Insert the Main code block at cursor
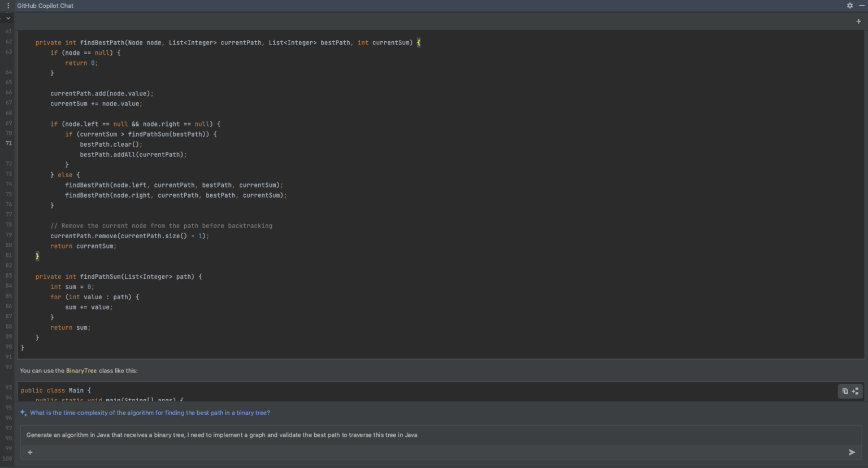Image resolution: width=868 pixels, height=468 pixels. click(855, 391)
